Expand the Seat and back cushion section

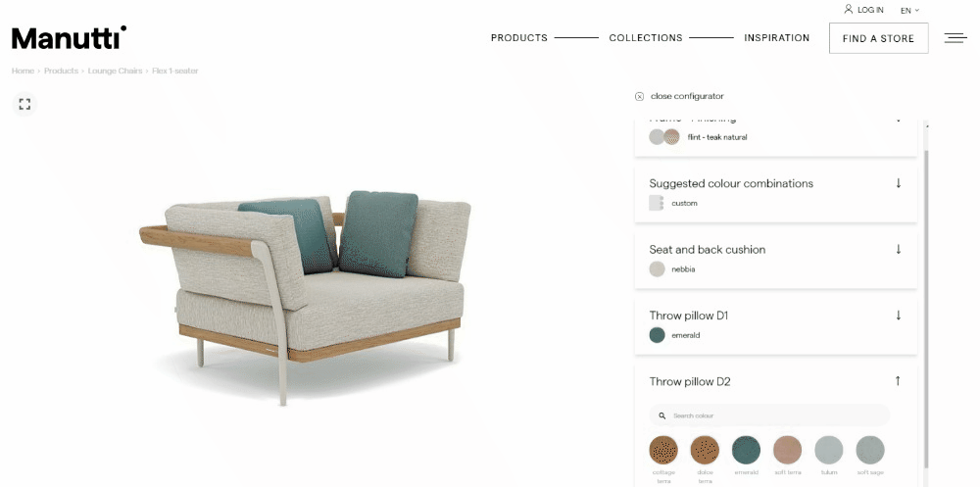[x=898, y=250]
